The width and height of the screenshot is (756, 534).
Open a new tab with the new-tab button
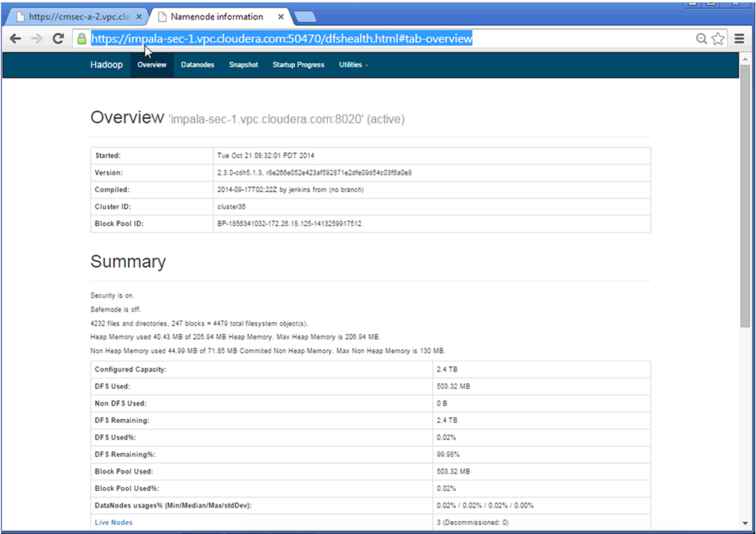(x=305, y=17)
